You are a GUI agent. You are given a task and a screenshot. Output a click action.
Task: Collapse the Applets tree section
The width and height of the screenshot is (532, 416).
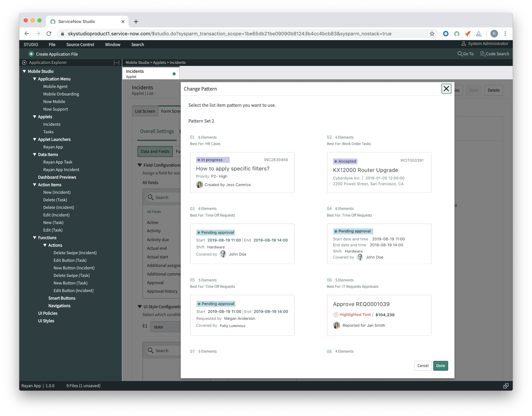pyautogui.click(x=35, y=117)
